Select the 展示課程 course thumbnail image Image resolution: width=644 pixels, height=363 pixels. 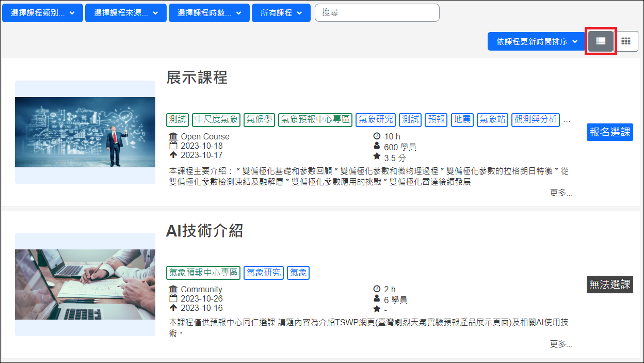(85, 132)
